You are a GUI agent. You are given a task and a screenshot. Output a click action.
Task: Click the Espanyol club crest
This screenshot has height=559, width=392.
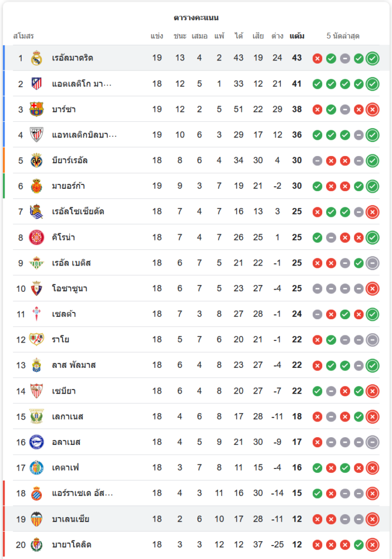tap(36, 493)
